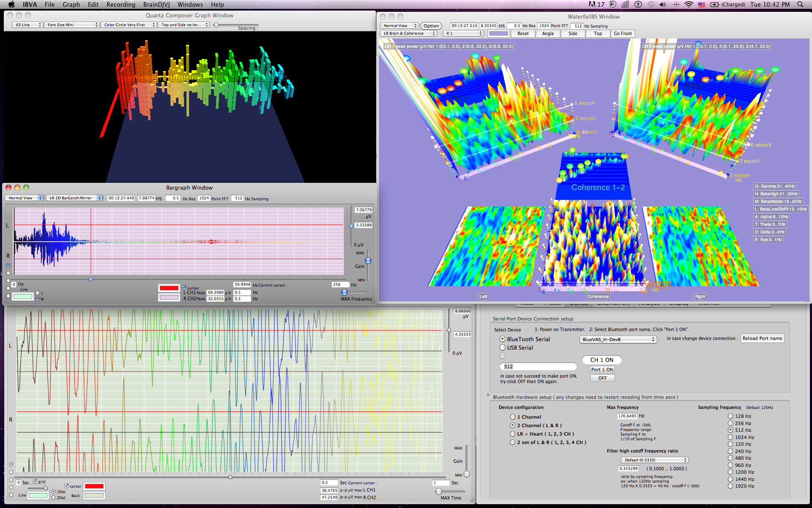Viewport: 812px width, 508px height.
Task: Open the Apple menu icon
Action: click(x=11, y=5)
